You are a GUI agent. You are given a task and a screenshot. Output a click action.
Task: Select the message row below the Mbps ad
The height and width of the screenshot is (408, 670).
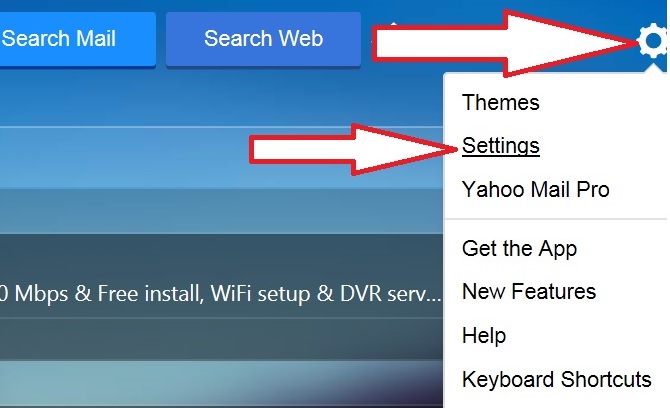(x=221, y=338)
